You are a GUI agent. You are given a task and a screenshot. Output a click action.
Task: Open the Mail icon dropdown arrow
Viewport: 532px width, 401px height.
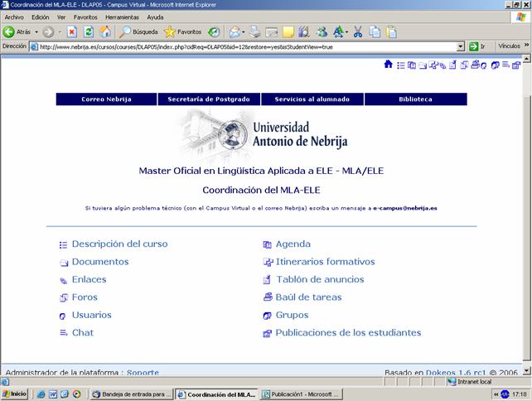coord(244,32)
